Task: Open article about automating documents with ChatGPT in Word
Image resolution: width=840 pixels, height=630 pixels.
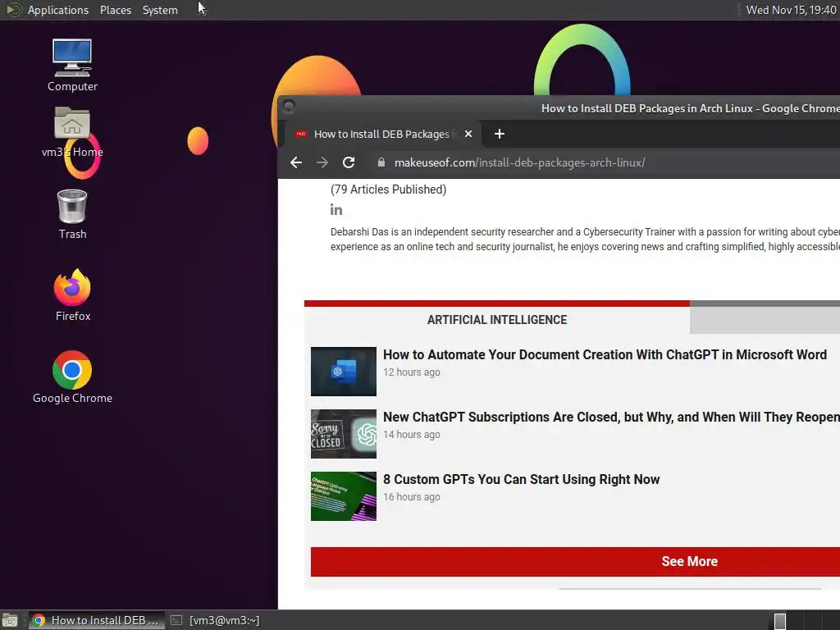Action: [x=605, y=354]
